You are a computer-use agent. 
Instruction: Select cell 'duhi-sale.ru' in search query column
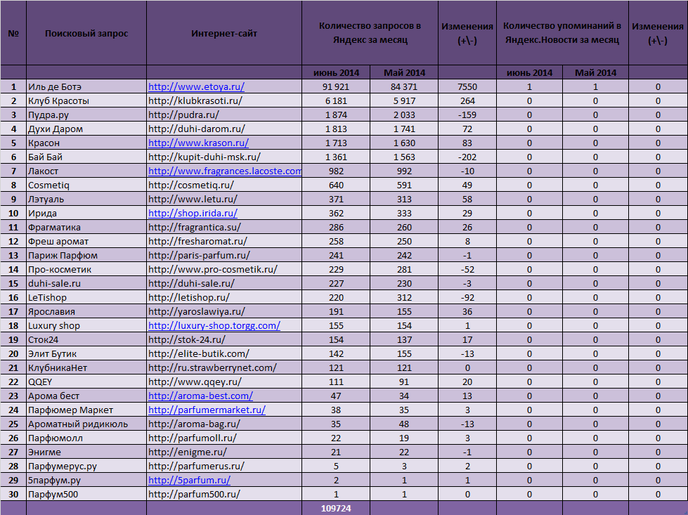click(86, 283)
